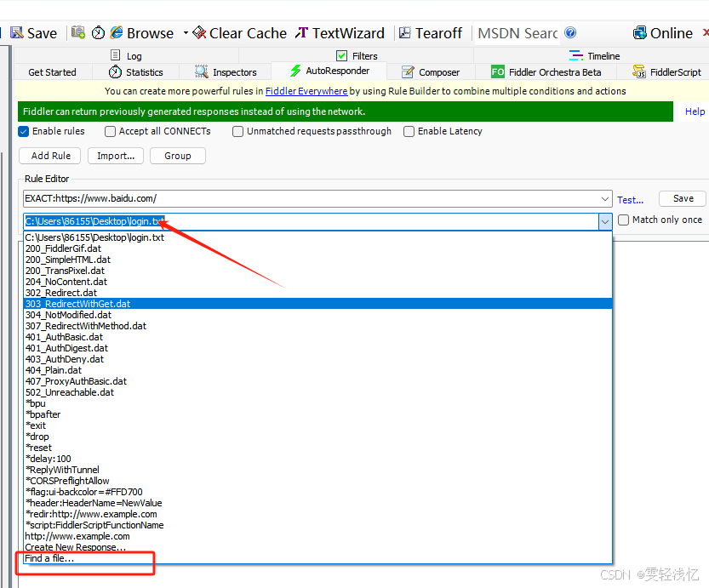Open the Statistics tab
The width and height of the screenshot is (709, 588).
(x=135, y=72)
